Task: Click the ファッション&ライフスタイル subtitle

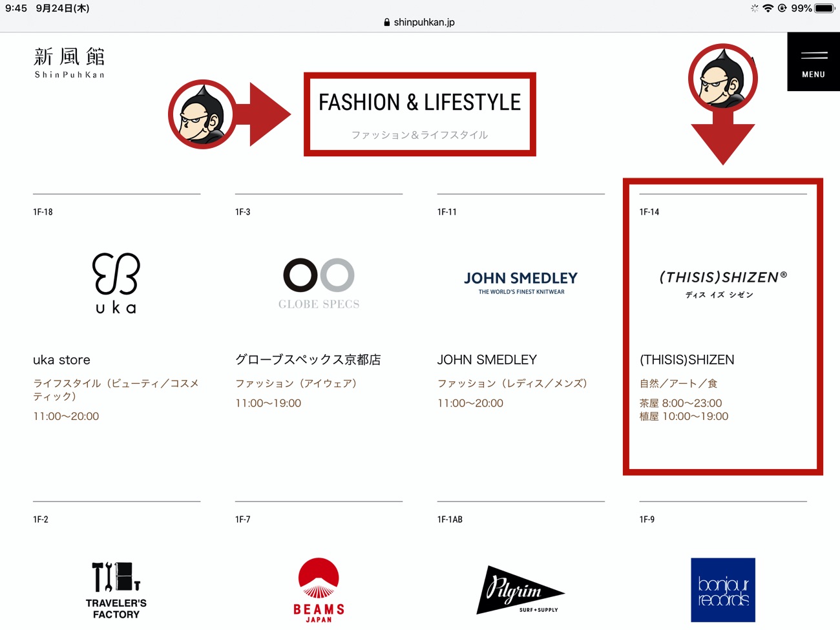Action: 419,135
